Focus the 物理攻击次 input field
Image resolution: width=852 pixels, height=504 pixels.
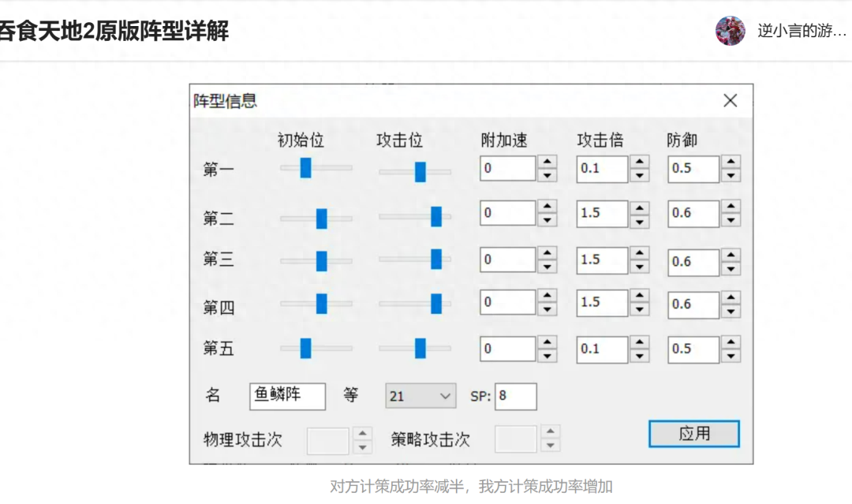pos(327,440)
